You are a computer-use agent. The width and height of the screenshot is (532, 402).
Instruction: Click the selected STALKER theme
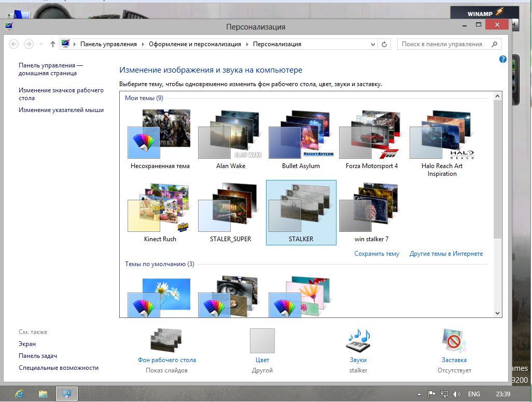(x=301, y=213)
